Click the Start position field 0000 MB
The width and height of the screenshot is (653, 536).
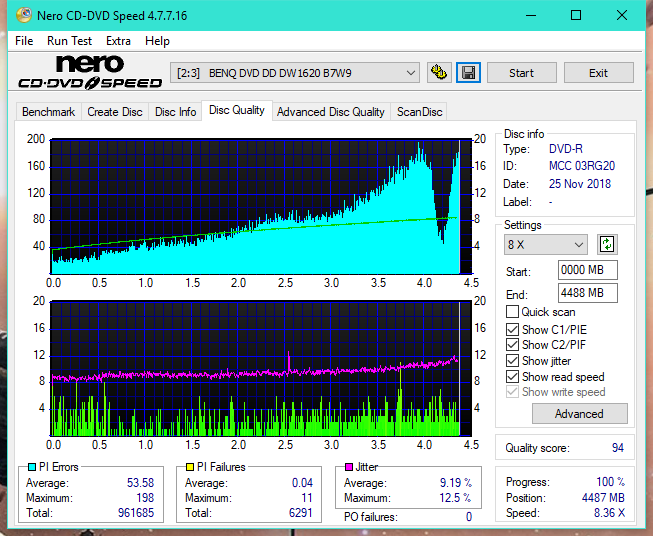click(588, 270)
